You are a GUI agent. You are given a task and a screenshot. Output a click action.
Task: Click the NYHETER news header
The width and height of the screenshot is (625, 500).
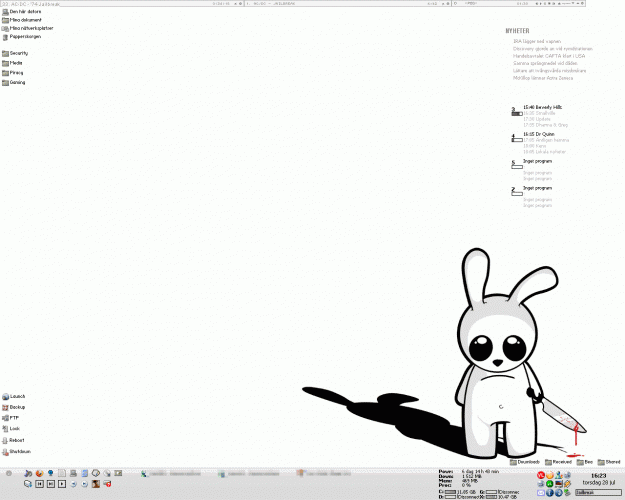coord(519,31)
